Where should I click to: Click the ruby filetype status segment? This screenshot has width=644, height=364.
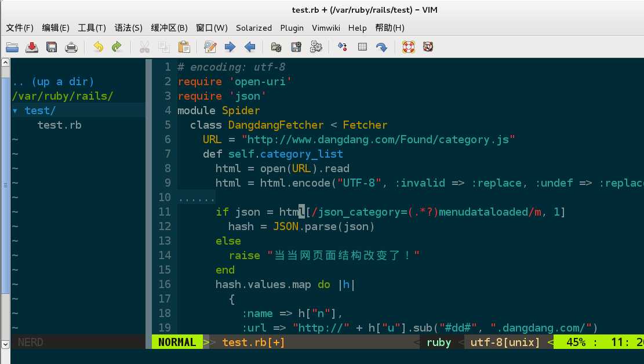(x=439, y=342)
